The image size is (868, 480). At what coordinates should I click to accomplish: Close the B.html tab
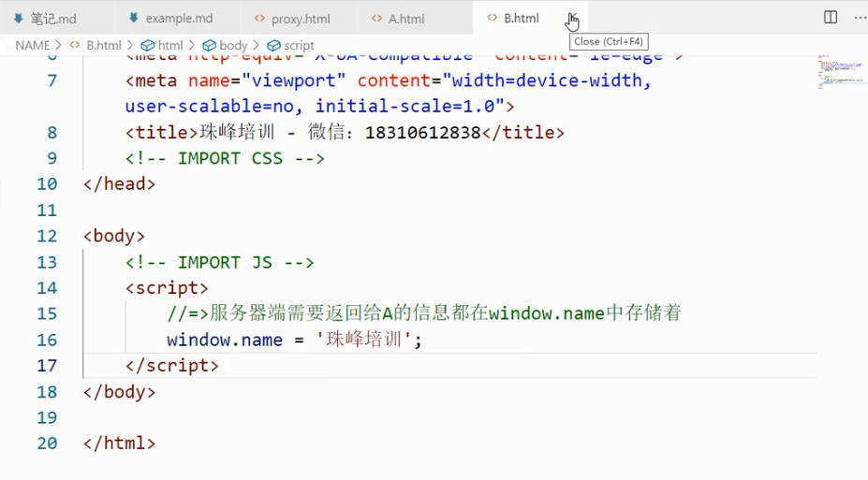(x=571, y=19)
